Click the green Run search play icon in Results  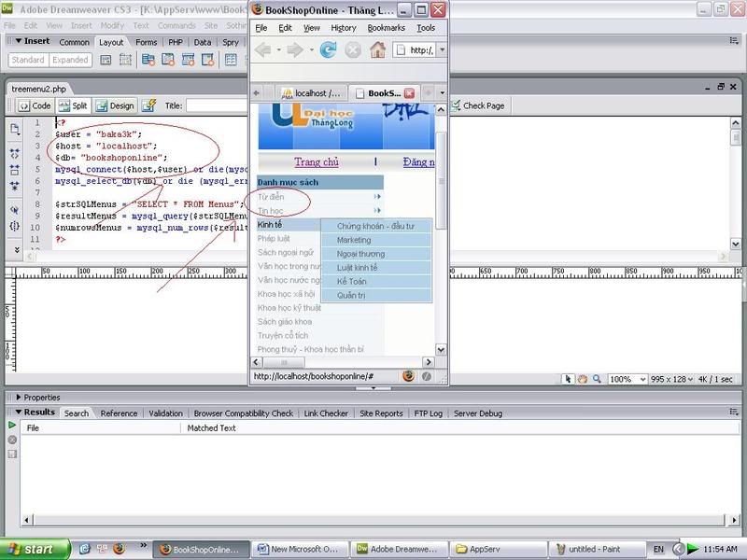pos(12,425)
